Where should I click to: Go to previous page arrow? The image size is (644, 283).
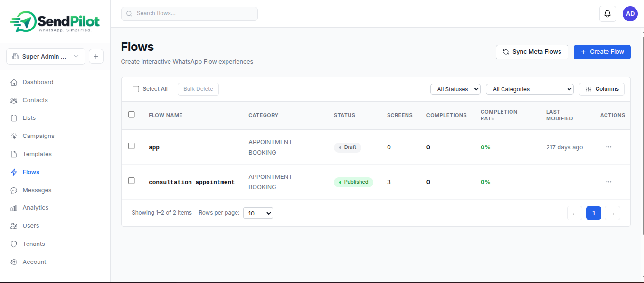click(575, 214)
